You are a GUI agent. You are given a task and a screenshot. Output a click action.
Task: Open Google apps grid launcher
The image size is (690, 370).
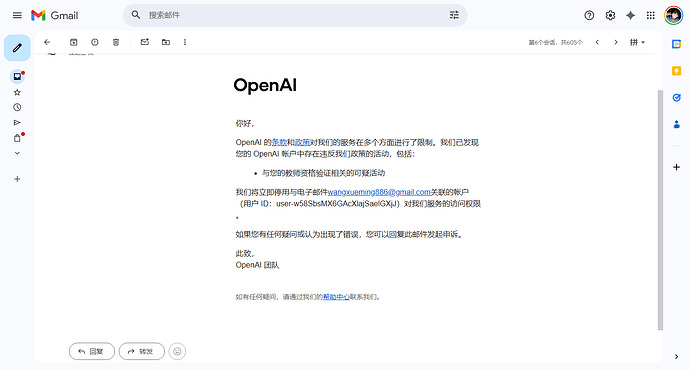tap(651, 15)
